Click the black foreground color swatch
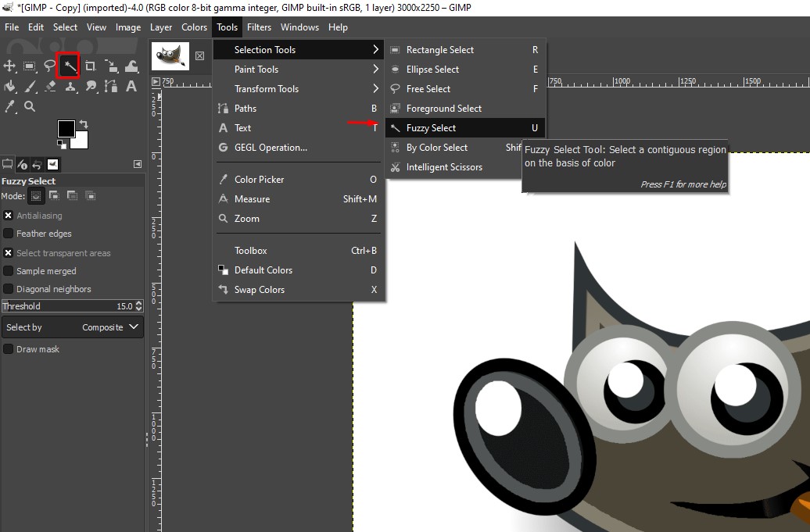Screen dimensions: 810x532 click(66, 129)
